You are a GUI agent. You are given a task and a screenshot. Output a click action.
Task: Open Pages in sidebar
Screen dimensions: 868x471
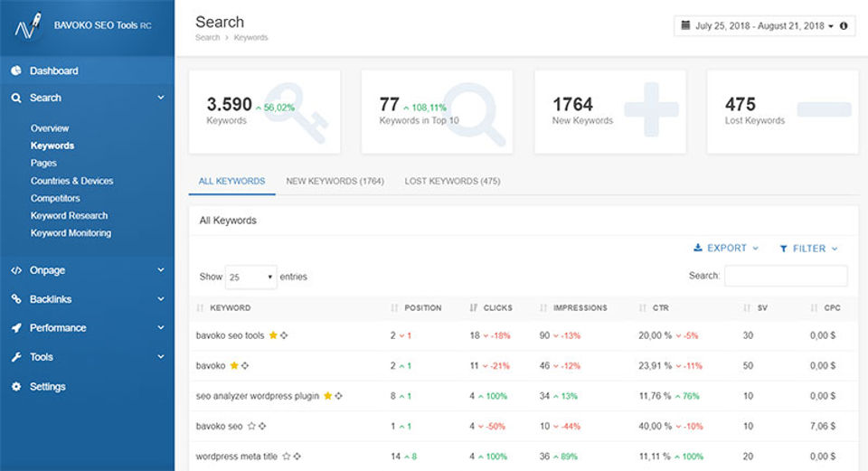click(x=43, y=163)
